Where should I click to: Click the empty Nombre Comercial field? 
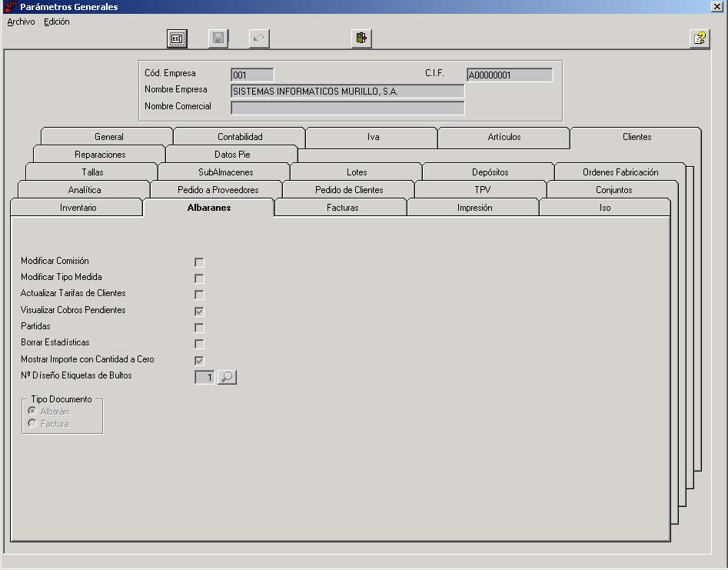(347, 108)
